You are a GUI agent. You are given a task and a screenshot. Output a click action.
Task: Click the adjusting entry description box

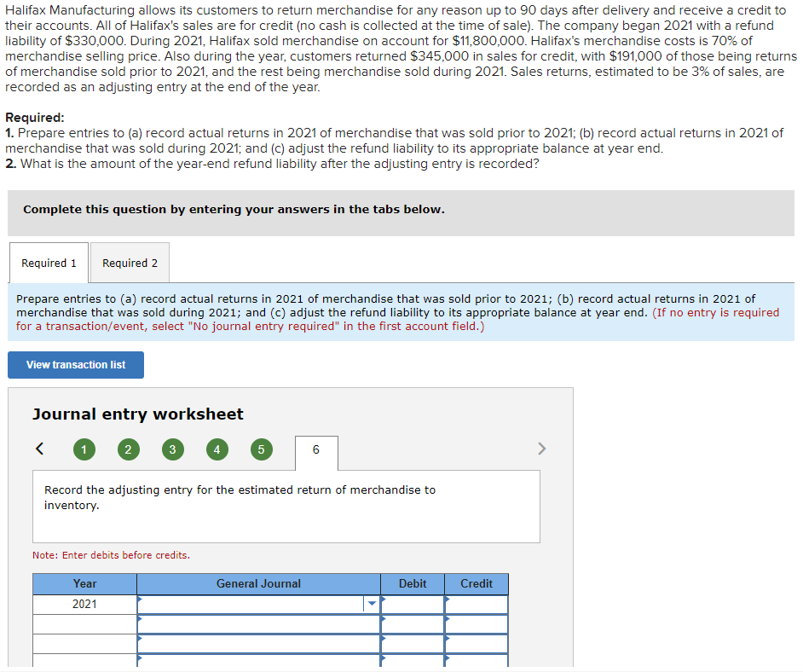click(286, 507)
